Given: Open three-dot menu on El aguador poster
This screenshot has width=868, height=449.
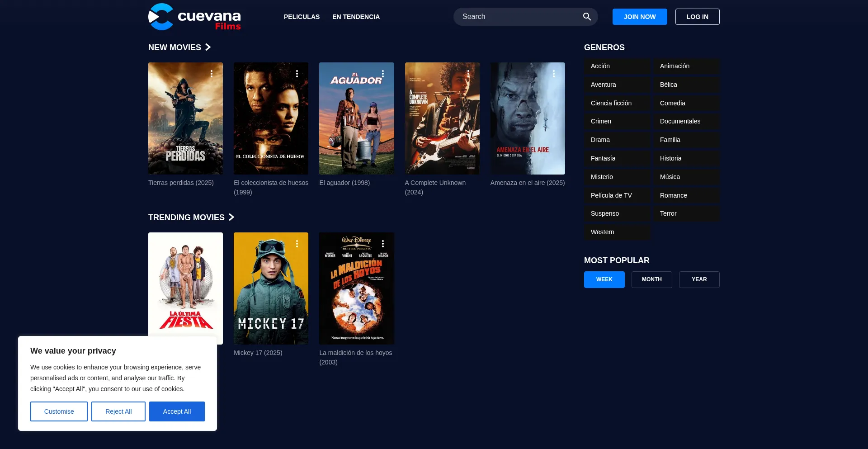Looking at the screenshot, I should (383, 74).
